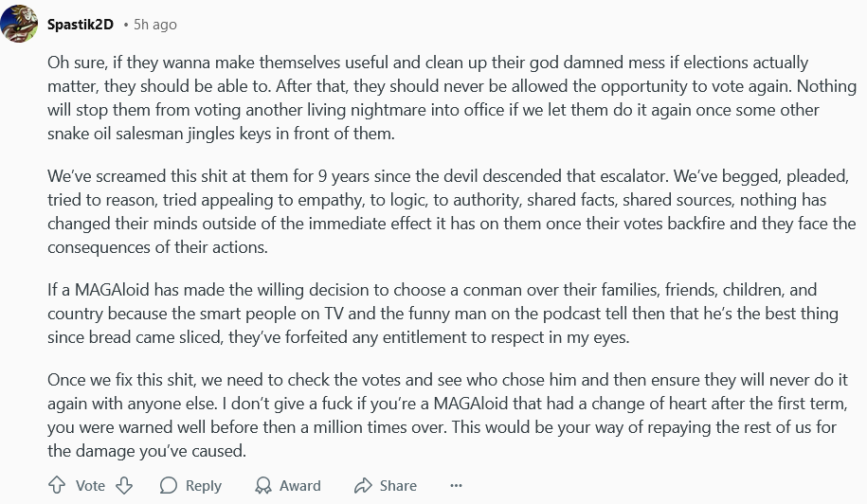
Task: Upvote the comment by Spastik2D
Action: (57, 485)
